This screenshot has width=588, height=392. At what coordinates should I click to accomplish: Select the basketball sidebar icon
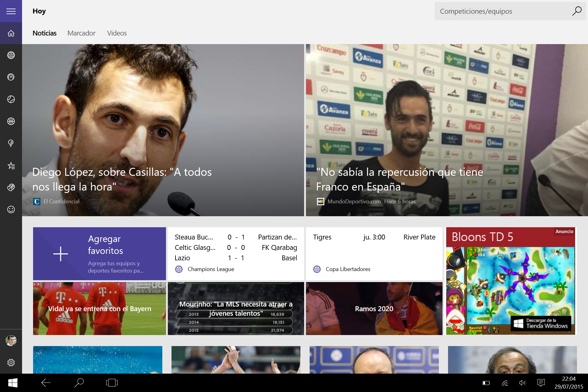pos(11,121)
